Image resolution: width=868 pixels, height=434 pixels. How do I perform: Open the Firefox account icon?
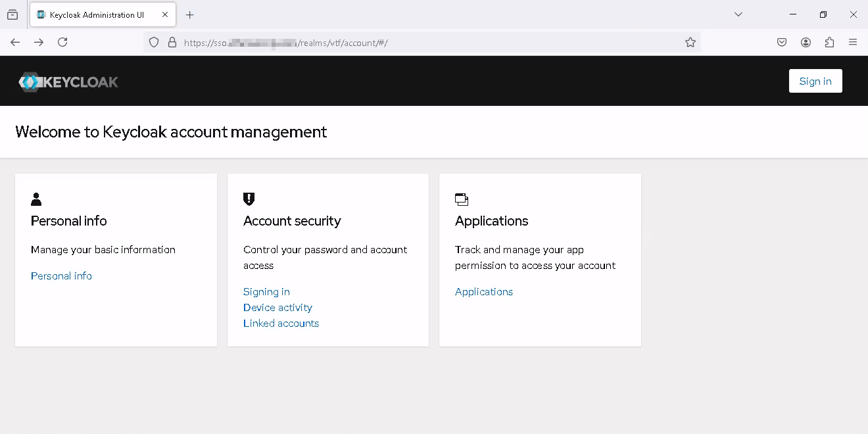pos(806,42)
